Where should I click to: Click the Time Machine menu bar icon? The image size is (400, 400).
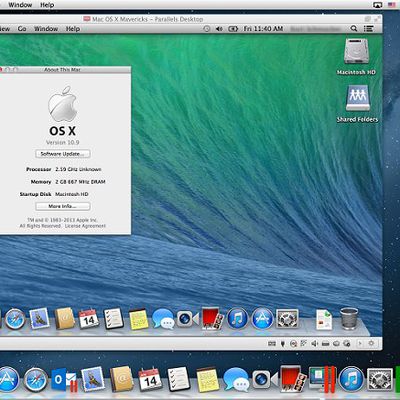coord(207,29)
